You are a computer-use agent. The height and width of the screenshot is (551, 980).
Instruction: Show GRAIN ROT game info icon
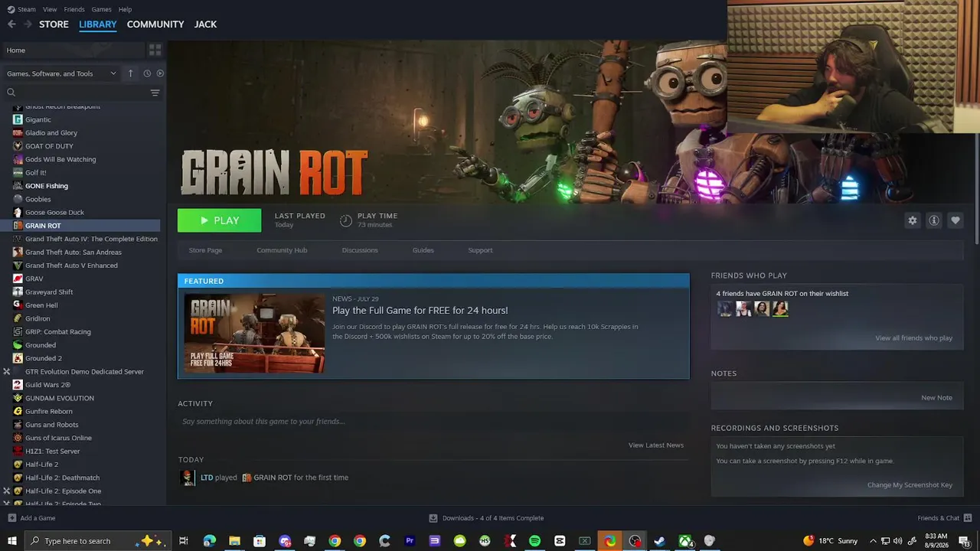click(x=933, y=220)
